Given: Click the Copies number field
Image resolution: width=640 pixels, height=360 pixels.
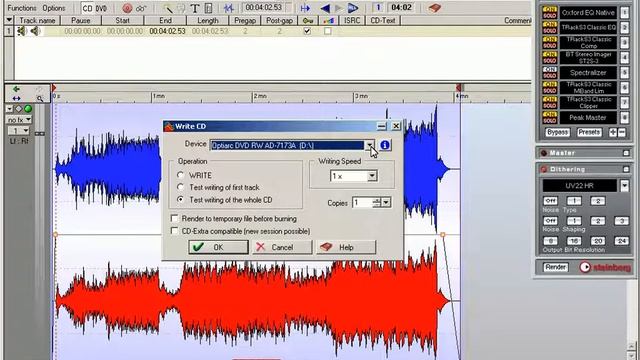Looking at the screenshot, I should click(362, 202).
